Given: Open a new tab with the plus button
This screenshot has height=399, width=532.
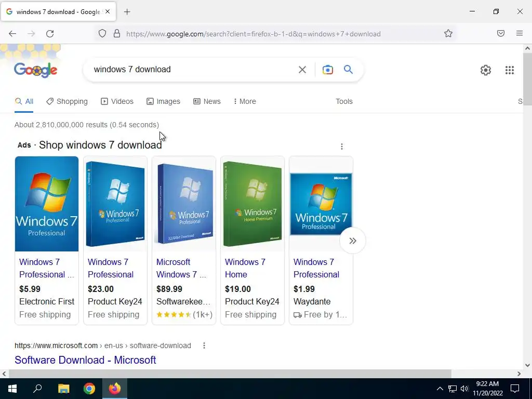Looking at the screenshot, I should [127, 12].
